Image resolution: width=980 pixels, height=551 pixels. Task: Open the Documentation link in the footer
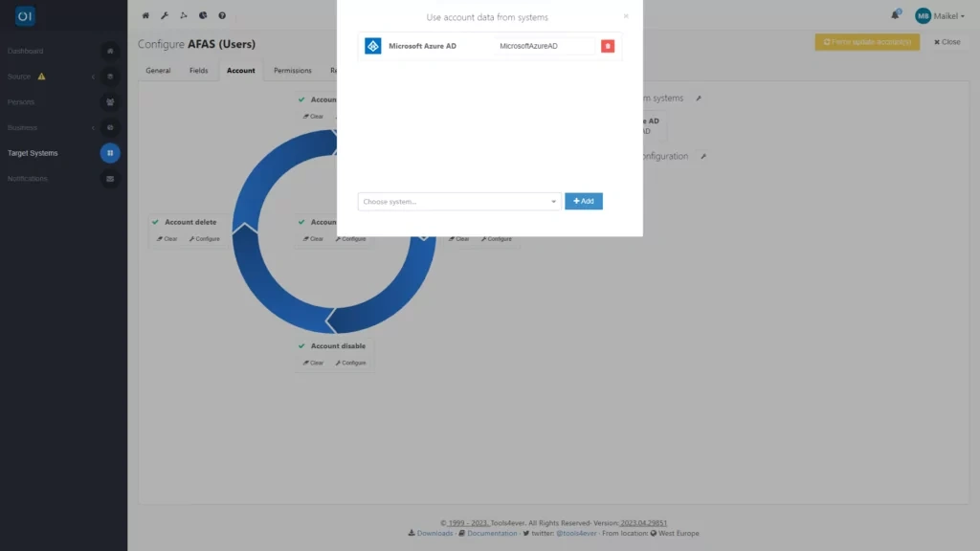[491, 533]
